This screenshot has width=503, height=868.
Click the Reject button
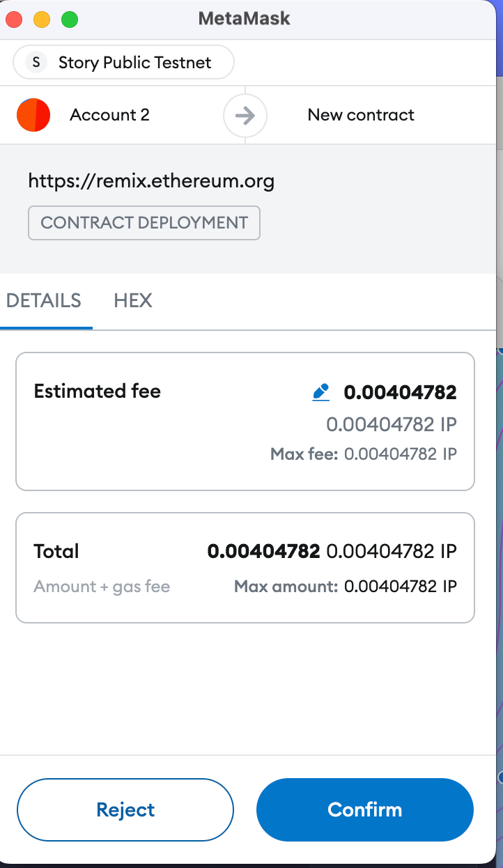click(x=125, y=809)
